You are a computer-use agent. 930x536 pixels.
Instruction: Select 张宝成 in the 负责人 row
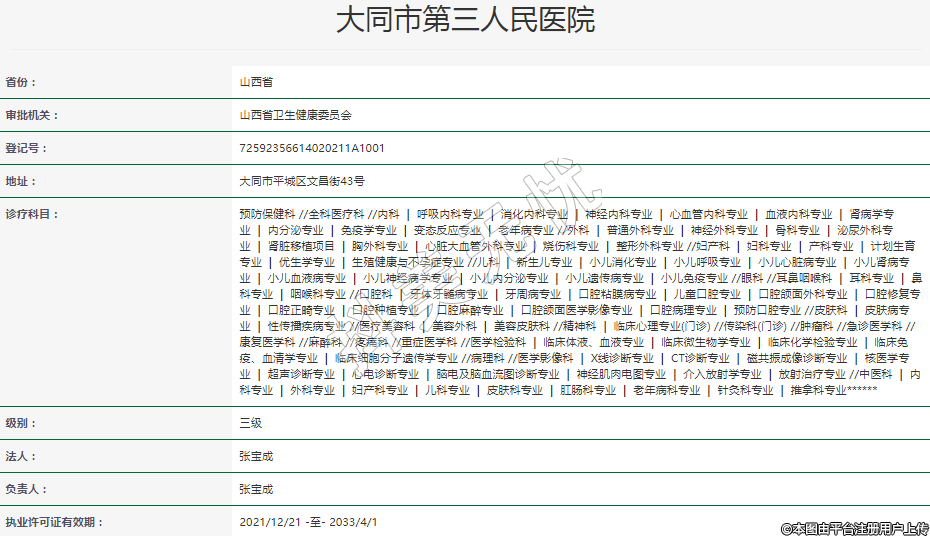[x=256, y=489]
